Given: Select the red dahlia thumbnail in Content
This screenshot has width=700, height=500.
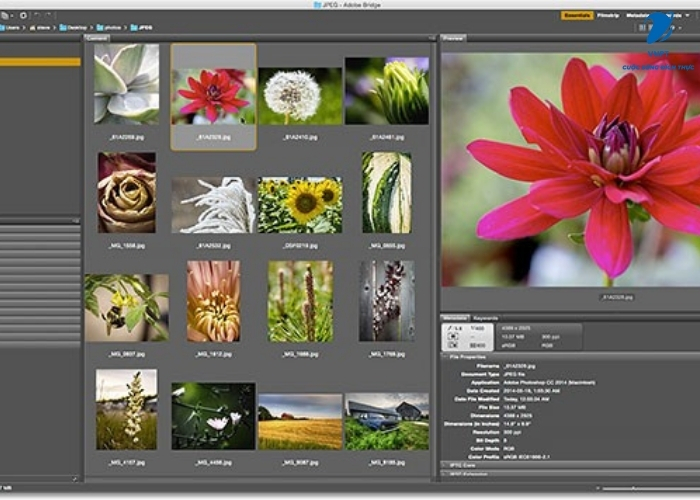Looking at the screenshot, I should pos(213,96).
